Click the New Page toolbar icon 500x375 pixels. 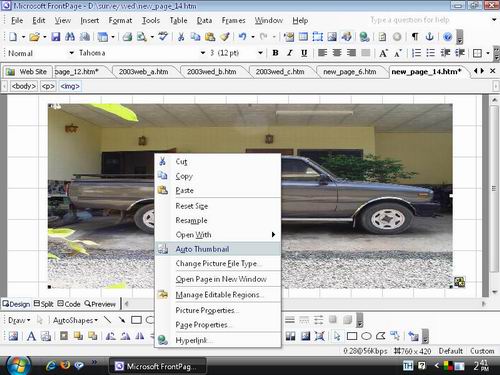[x=13, y=37]
